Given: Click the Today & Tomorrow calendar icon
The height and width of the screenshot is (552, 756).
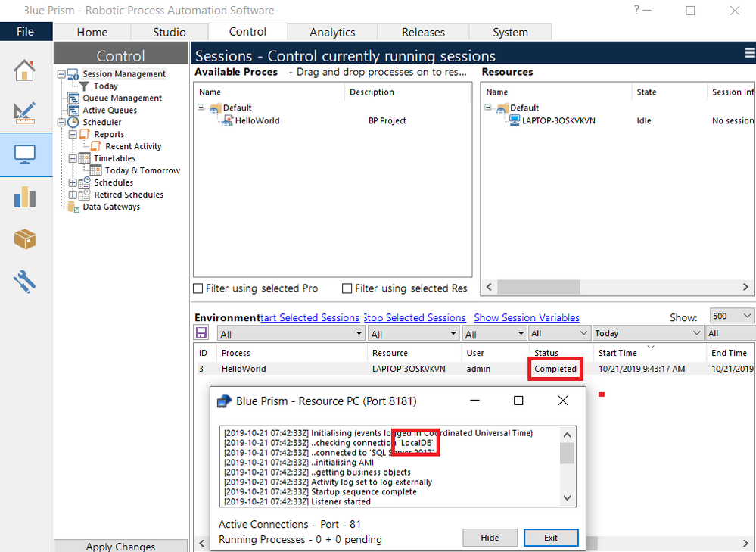Looking at the screenshot, I should (96, 170).
